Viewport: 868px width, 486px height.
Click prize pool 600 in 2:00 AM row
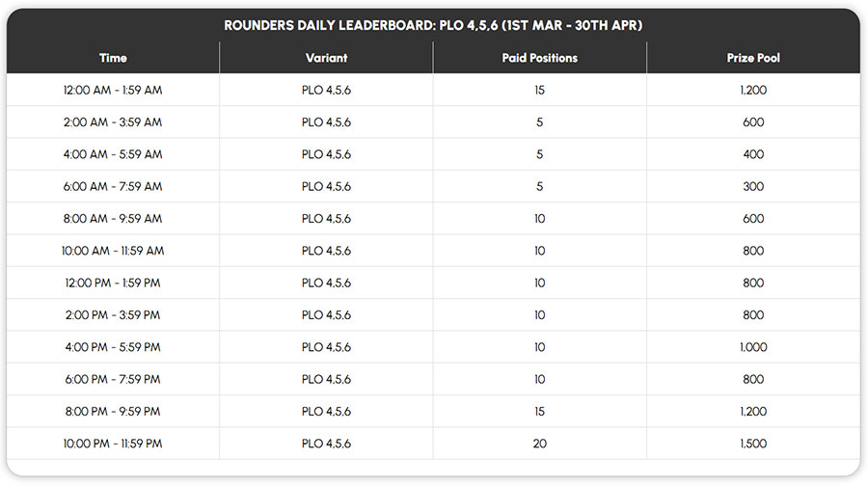[753, 121]
